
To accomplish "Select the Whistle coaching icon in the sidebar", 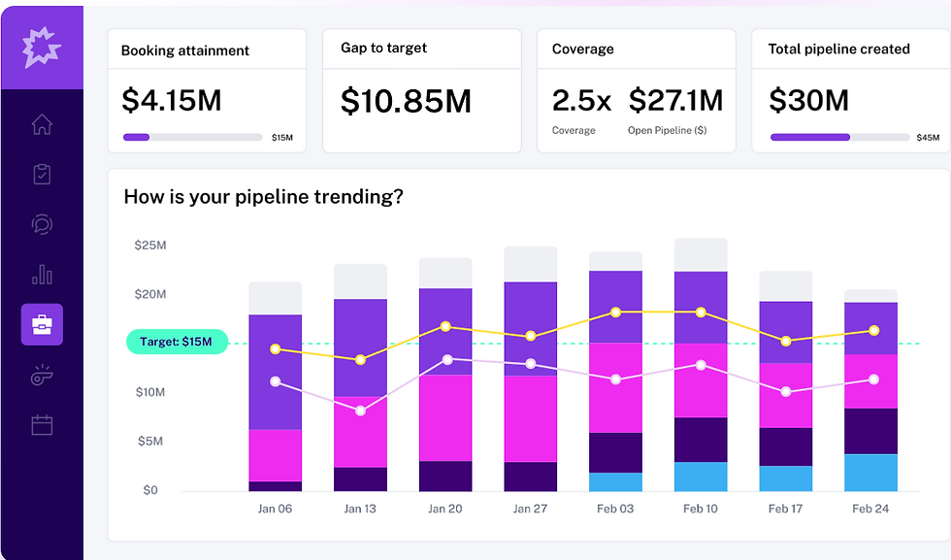I will tap(42, 376).
